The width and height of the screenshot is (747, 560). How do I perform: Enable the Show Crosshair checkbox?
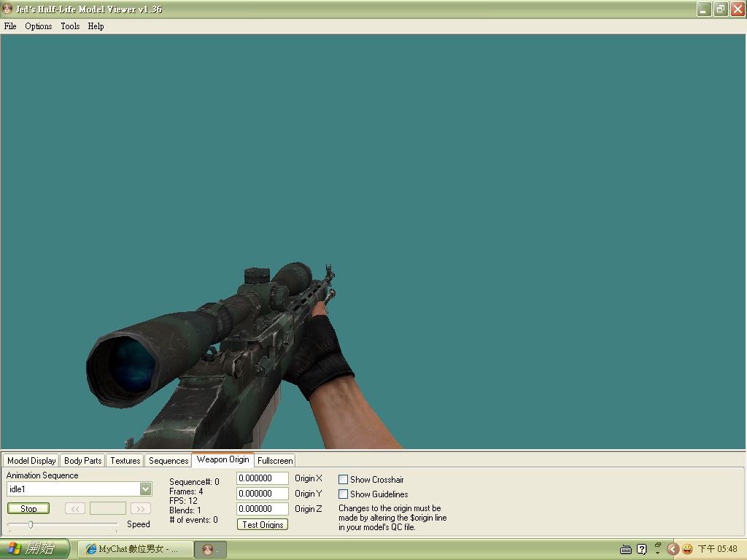[343, 480]
